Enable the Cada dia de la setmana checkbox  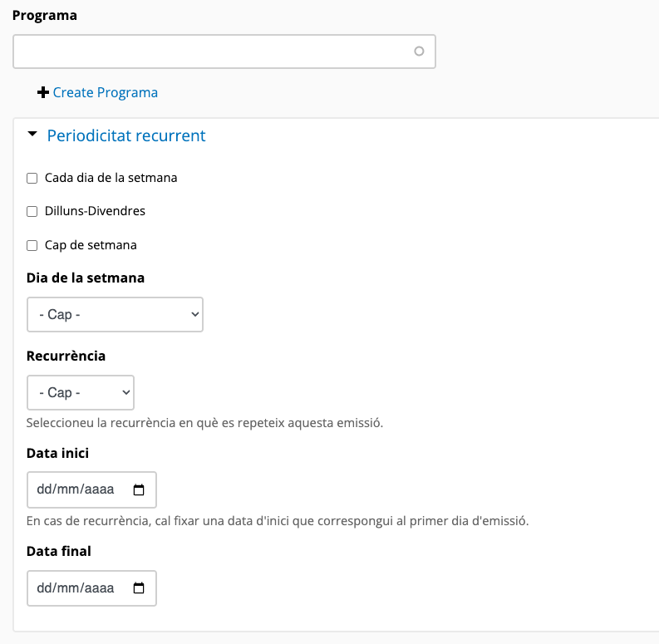[32, 178]
